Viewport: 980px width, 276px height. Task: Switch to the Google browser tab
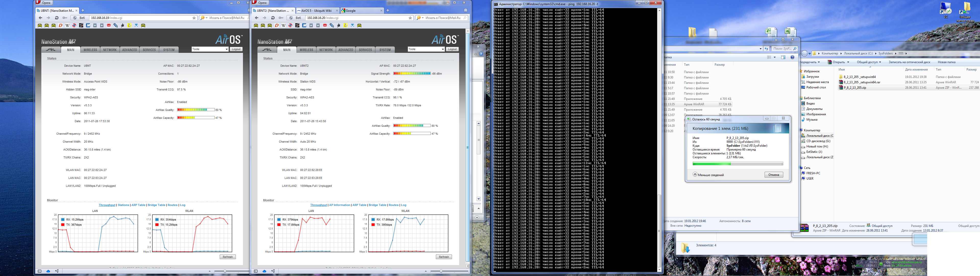[x=362, y=10]
